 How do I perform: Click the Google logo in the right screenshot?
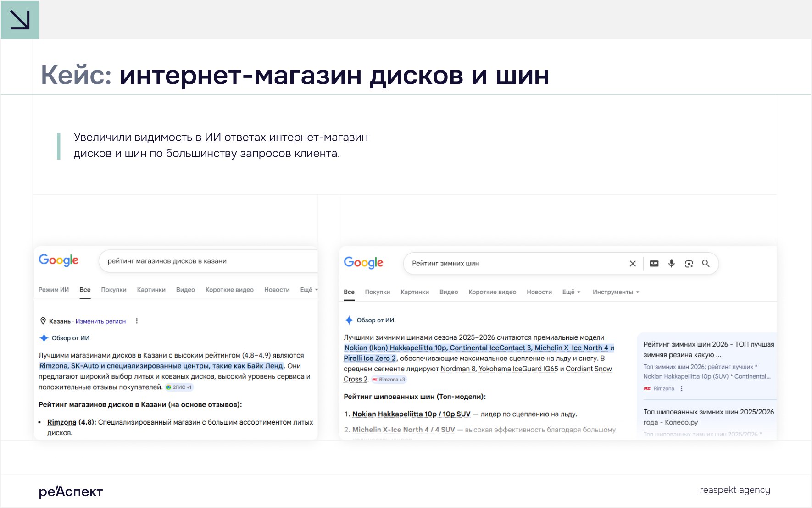tap(363, 263)
